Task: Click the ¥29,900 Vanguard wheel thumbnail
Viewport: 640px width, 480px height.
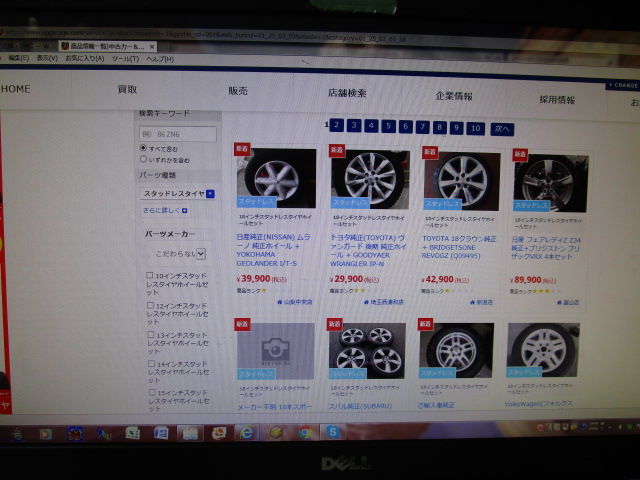Action: [x=370, y=180]
